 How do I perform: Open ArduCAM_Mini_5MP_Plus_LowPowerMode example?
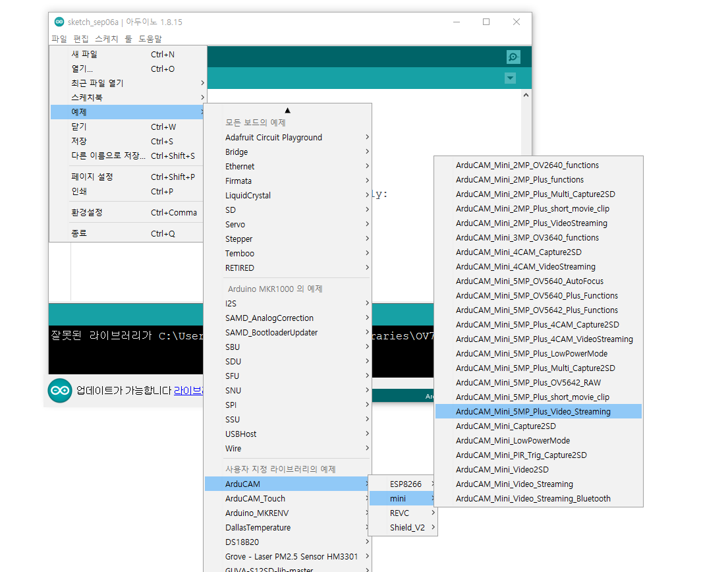pos(538,354)
